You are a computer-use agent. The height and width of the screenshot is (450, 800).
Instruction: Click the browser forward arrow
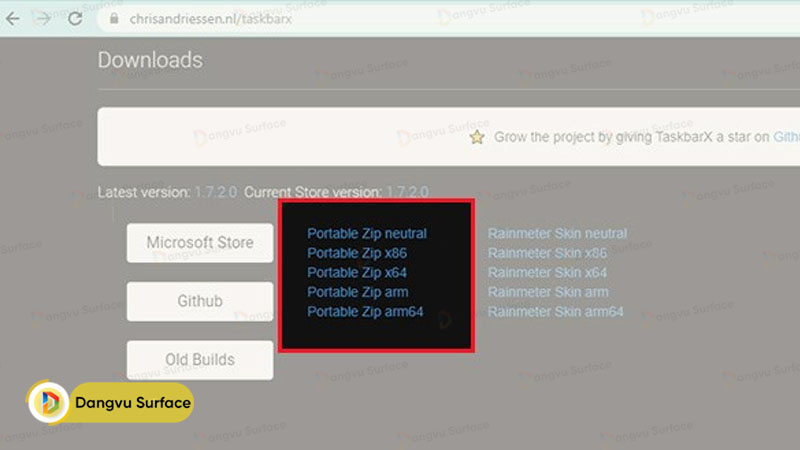point(43,19)
